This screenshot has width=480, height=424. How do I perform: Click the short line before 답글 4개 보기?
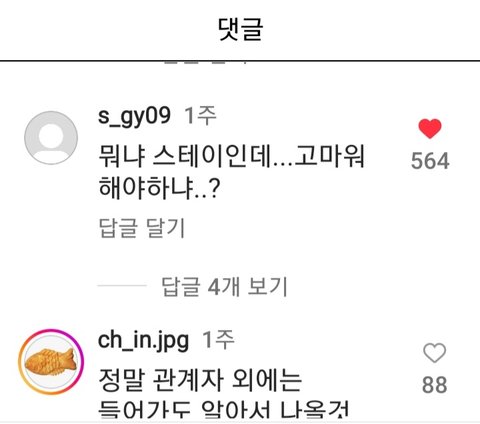coord(122,286)
